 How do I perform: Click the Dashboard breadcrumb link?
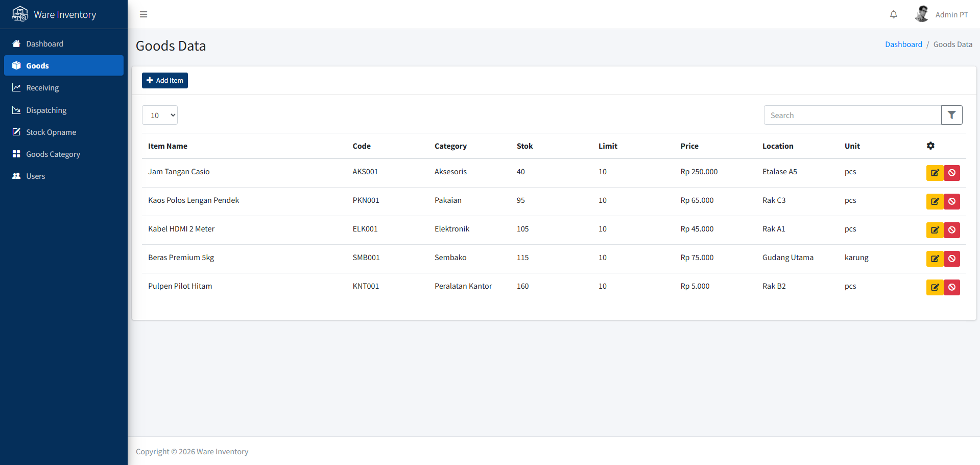coord(903,44)
